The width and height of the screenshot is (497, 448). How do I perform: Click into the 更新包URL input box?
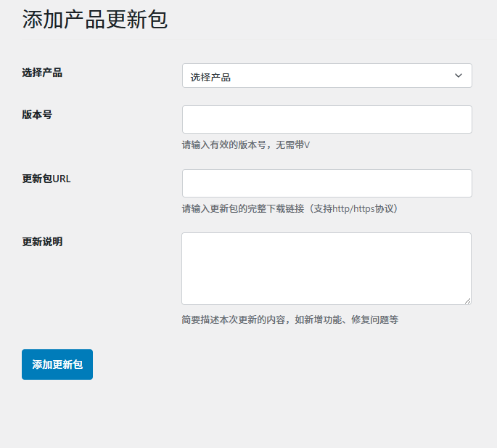pos(326,183)
